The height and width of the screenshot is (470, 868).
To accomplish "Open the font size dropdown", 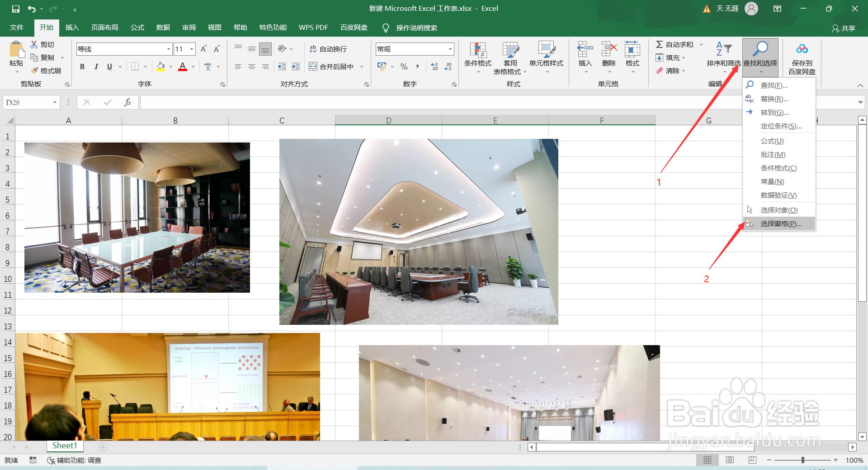I will (192, 49).
